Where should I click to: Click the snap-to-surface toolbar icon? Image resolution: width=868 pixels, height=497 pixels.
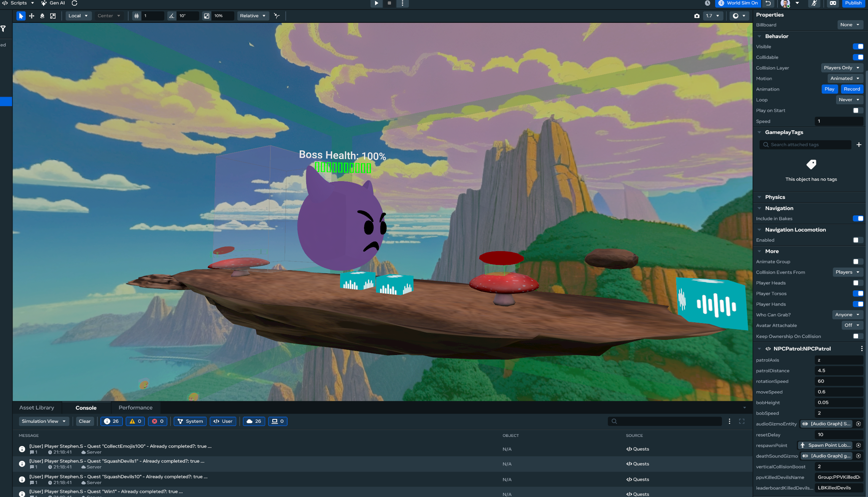tap(277, 16)
